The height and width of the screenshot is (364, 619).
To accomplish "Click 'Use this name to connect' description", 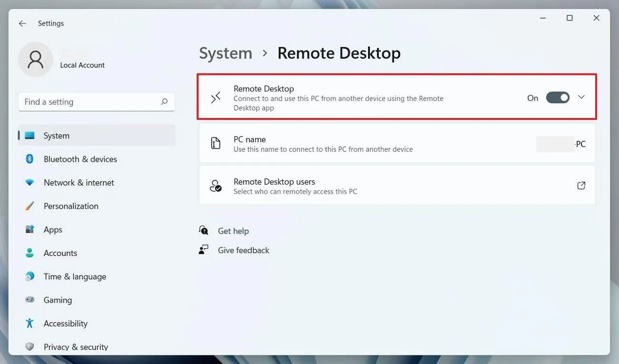I will pos(323,149).
